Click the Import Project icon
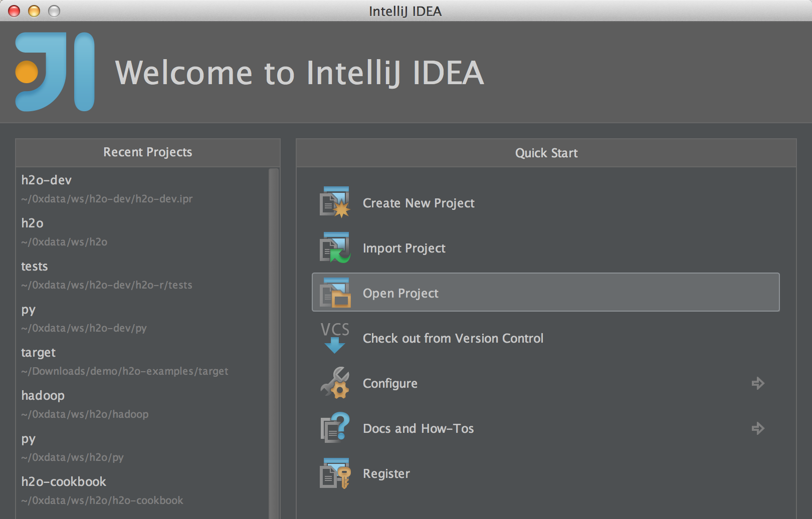 pyautogui.click(x=335, y=248)
